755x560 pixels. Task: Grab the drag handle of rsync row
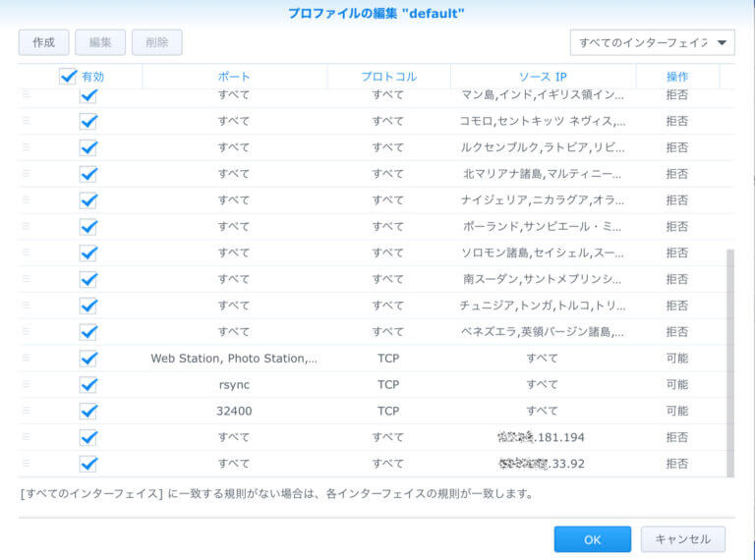(x=26, y=384)
